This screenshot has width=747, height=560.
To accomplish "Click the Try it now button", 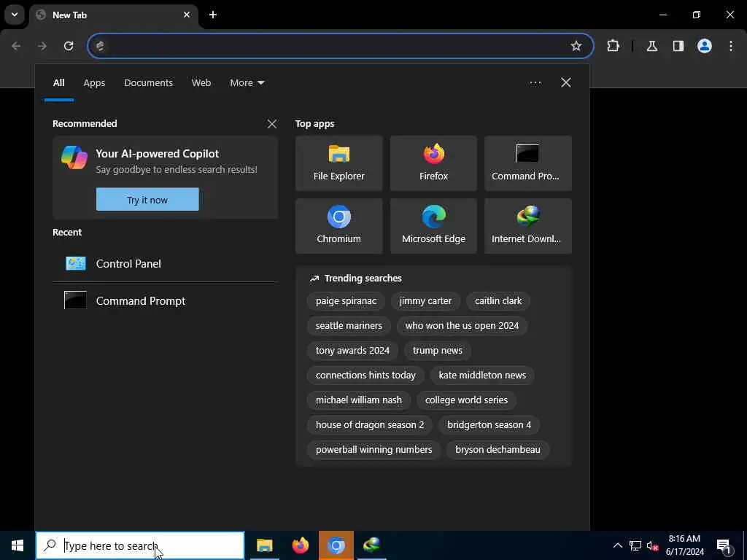I will point(147,200).
